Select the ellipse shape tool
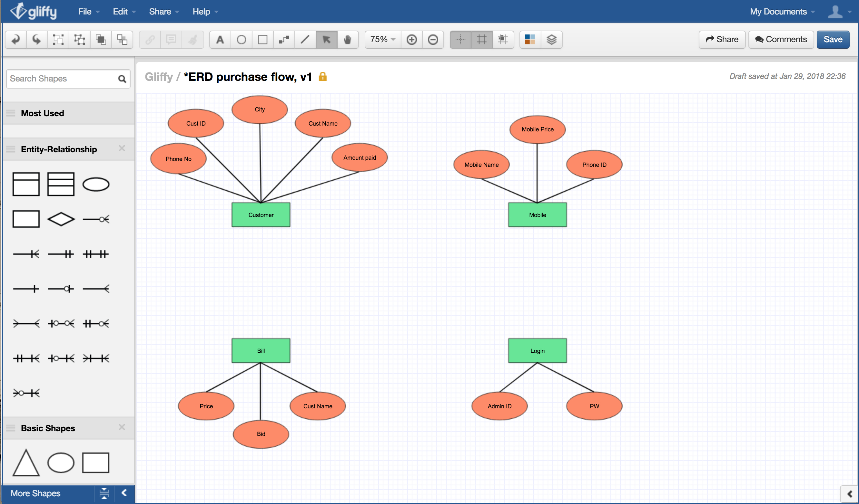Screen dimensions: 859x504 point(240,40)
